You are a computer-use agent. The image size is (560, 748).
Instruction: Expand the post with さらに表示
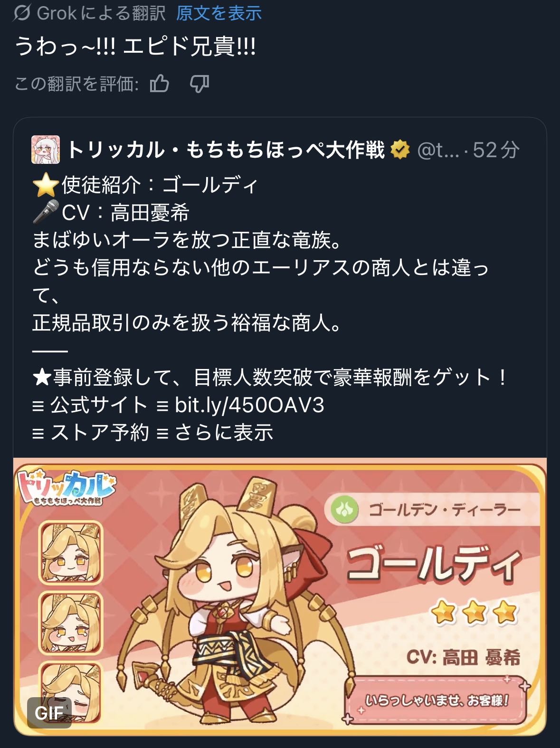224,433
